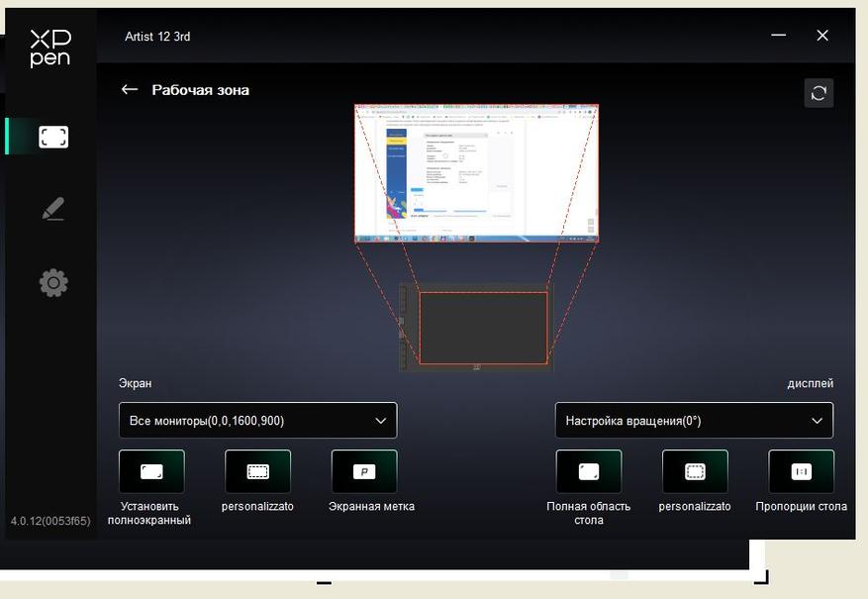This screenshot has width=868, height=599.
Task: Enable Установить полноэкранный screen mode
Action: coord(151,472)
